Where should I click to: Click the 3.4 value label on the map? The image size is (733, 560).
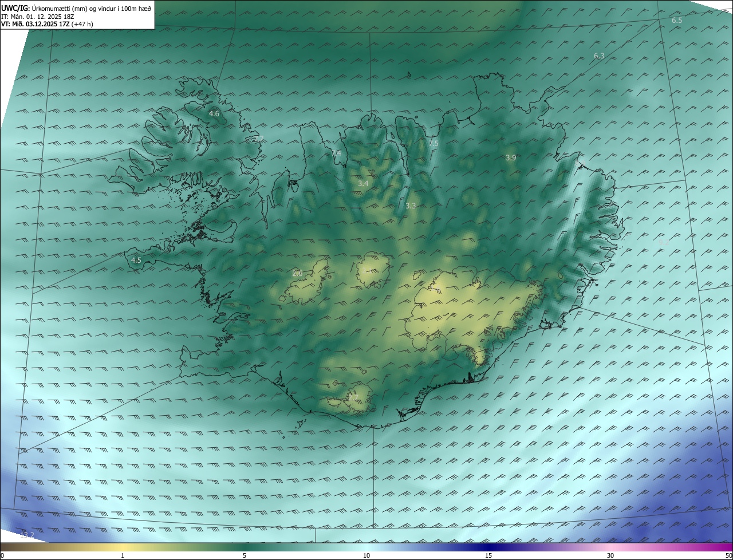(363, 184)
